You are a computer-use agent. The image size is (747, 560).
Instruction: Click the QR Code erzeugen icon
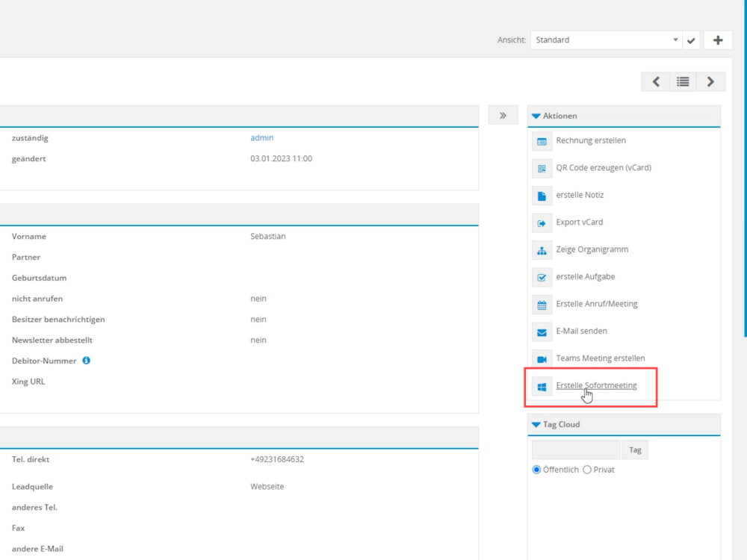point(542,168)
